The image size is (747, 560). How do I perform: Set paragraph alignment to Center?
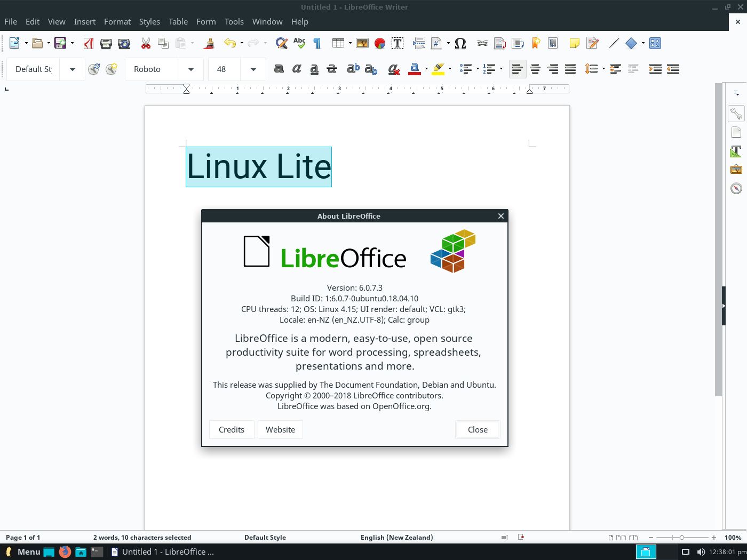point(535,69)
